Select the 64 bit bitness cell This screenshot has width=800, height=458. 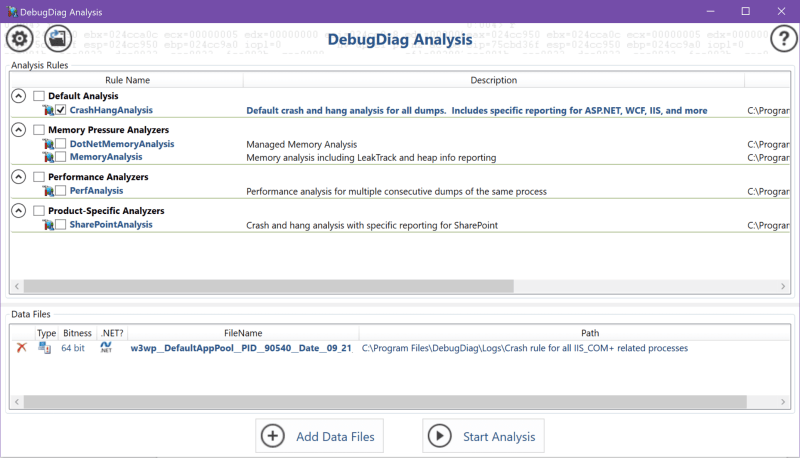(73, 348)
